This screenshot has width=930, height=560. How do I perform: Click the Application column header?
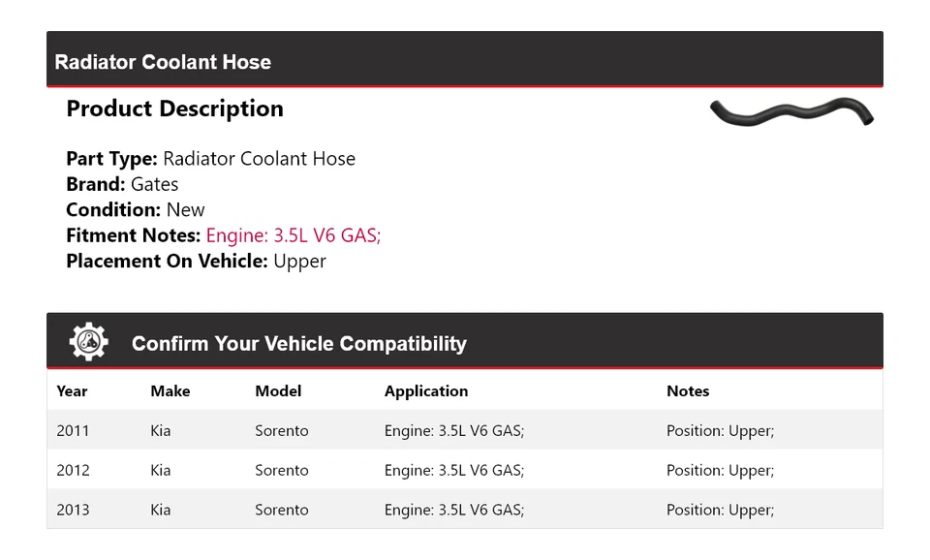click(425, 391)
